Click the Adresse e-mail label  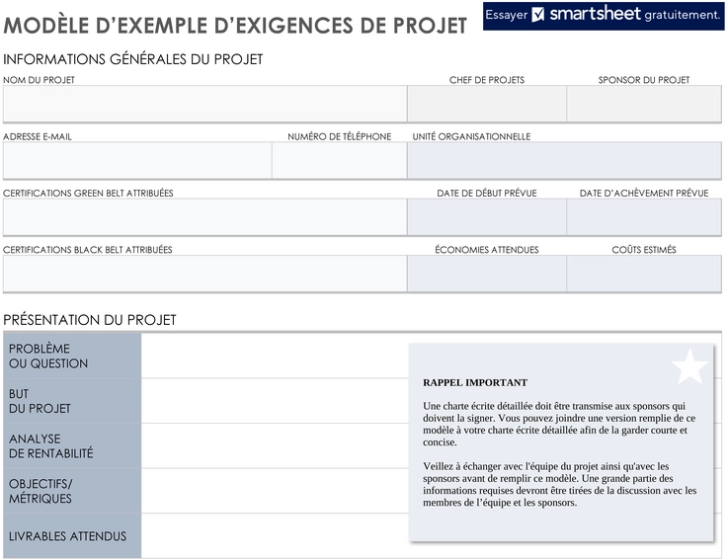[38, 136]
